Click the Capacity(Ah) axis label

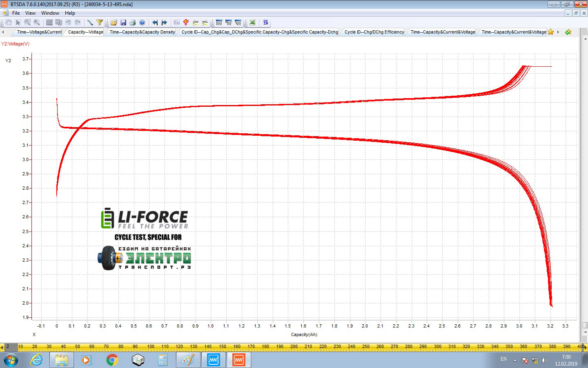click(304, 334)
